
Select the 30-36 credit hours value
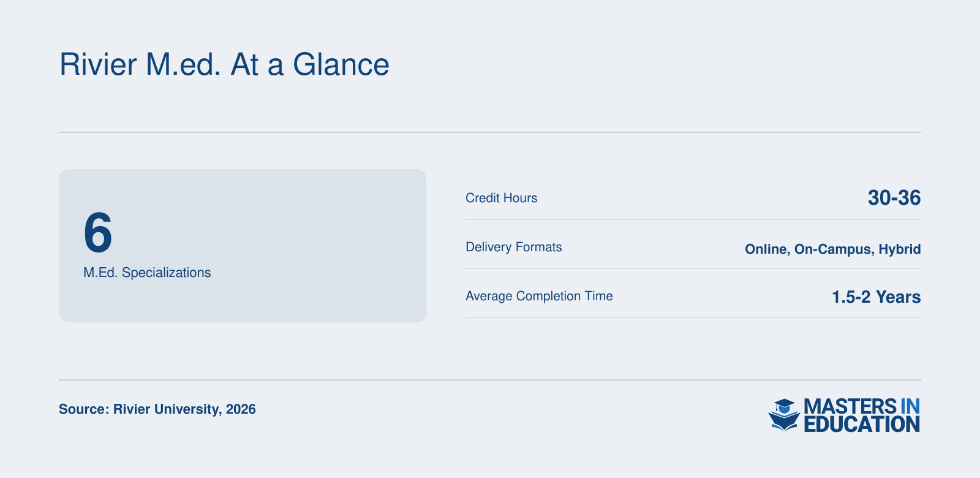point(894,197)
